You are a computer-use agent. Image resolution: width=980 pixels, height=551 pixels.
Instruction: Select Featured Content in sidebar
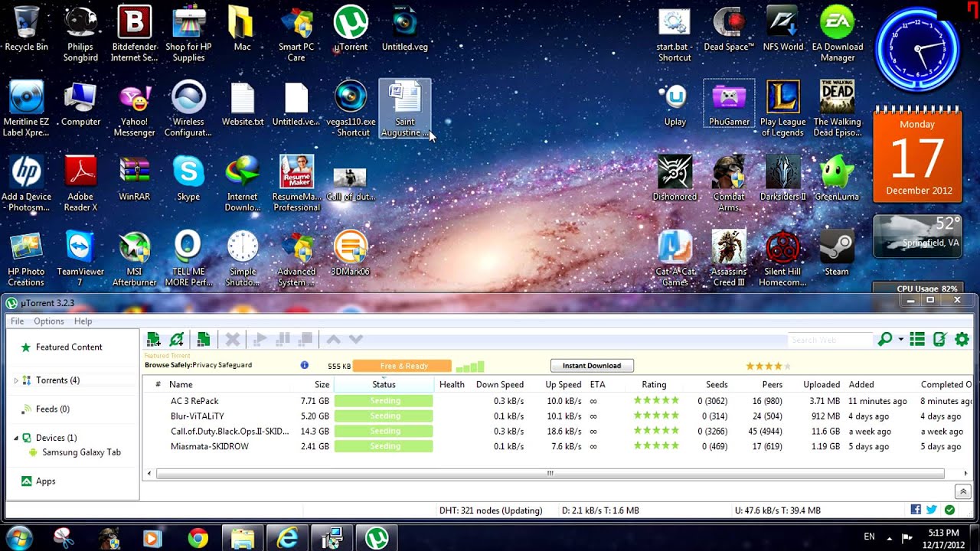[x=69, y=347]
